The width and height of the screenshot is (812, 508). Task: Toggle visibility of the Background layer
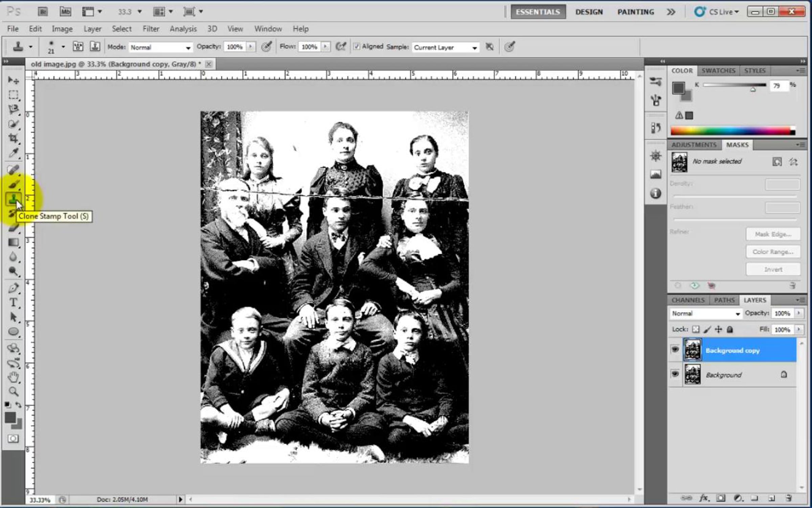pyautogui.click(x=675, y=374)
